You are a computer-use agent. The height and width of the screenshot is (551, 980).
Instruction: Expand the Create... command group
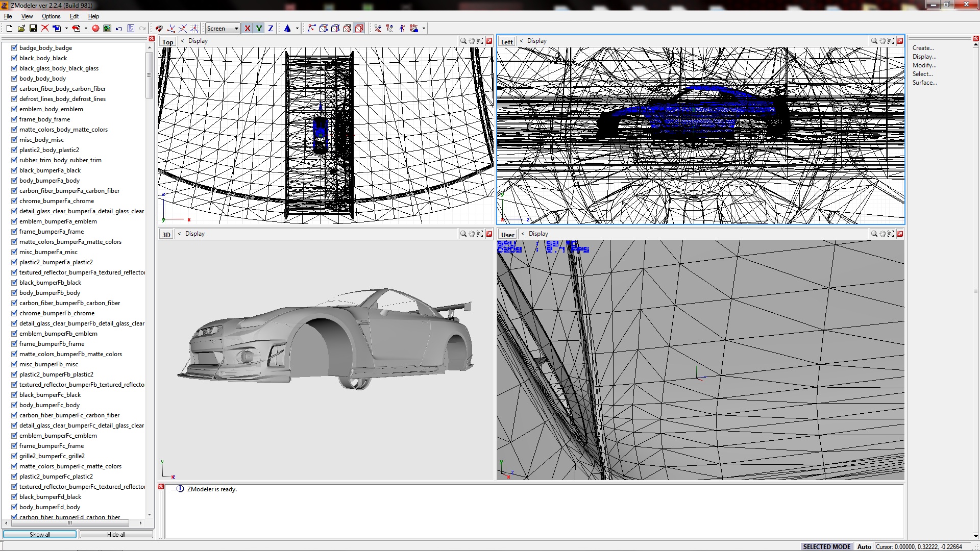click(x=923, y=48)
